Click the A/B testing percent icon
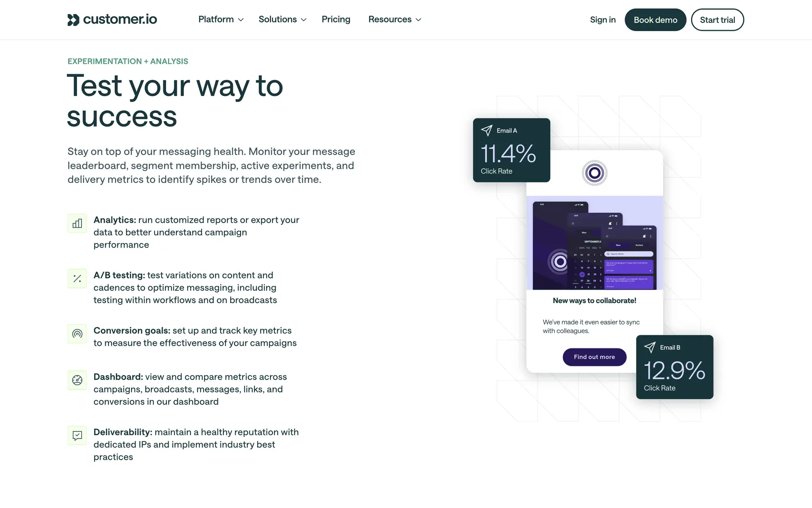This screenshot has width=812, height=508. (x=77, y=279)
